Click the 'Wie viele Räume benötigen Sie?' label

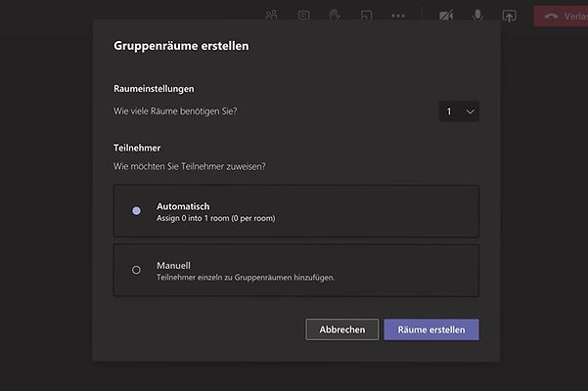pyautogui.click(x=175, y=110)
